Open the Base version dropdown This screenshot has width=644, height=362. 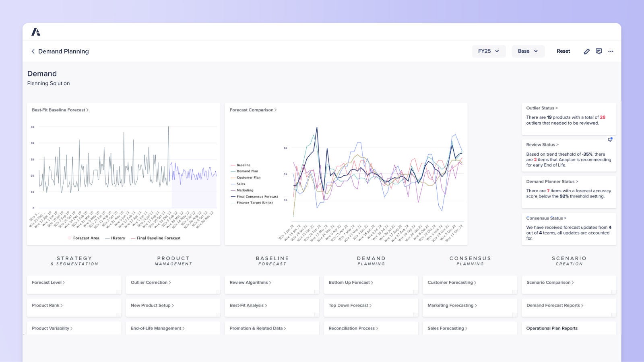528,51
